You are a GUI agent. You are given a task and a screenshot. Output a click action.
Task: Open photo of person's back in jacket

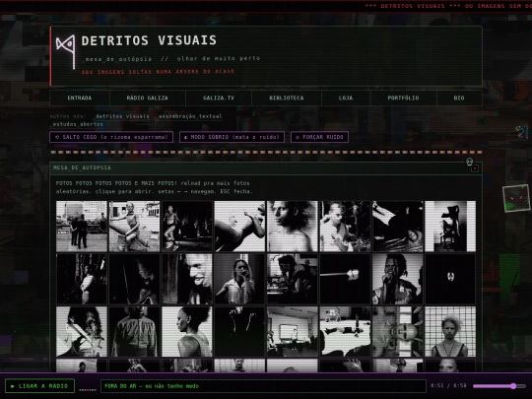coord(134,332)
